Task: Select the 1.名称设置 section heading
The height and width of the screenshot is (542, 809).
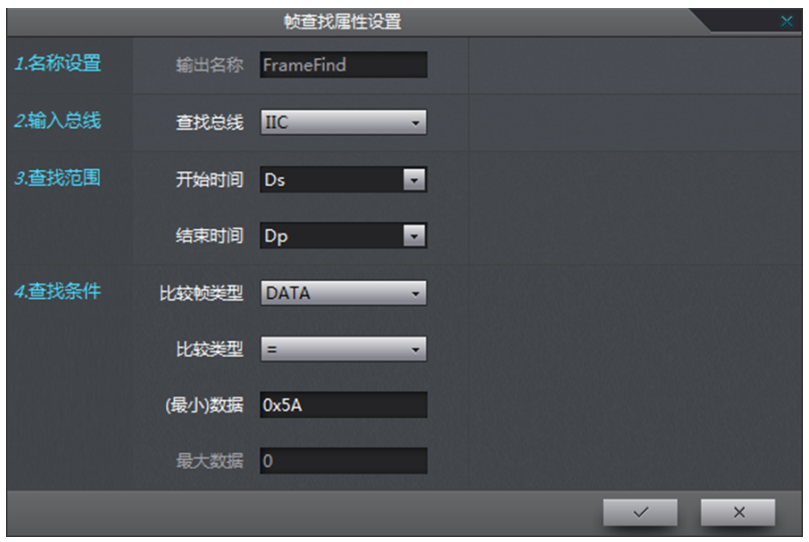Action: point(58,63)
